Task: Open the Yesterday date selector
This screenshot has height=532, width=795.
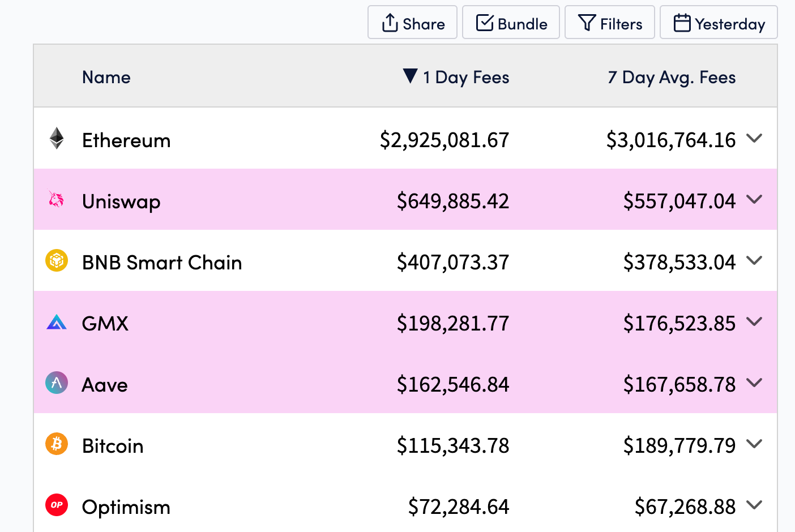Action: [x=719, y=23]
